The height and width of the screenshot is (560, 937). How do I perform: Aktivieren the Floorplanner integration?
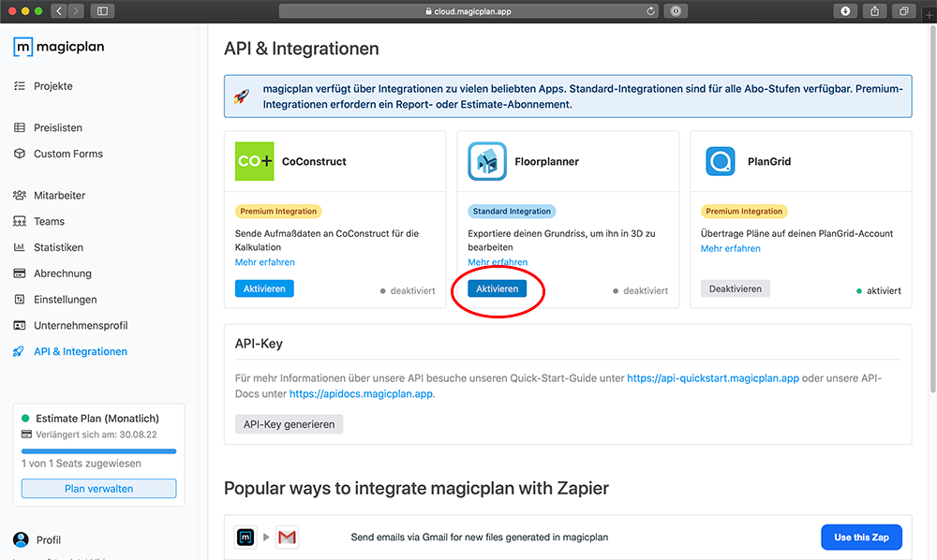point(498,288)
